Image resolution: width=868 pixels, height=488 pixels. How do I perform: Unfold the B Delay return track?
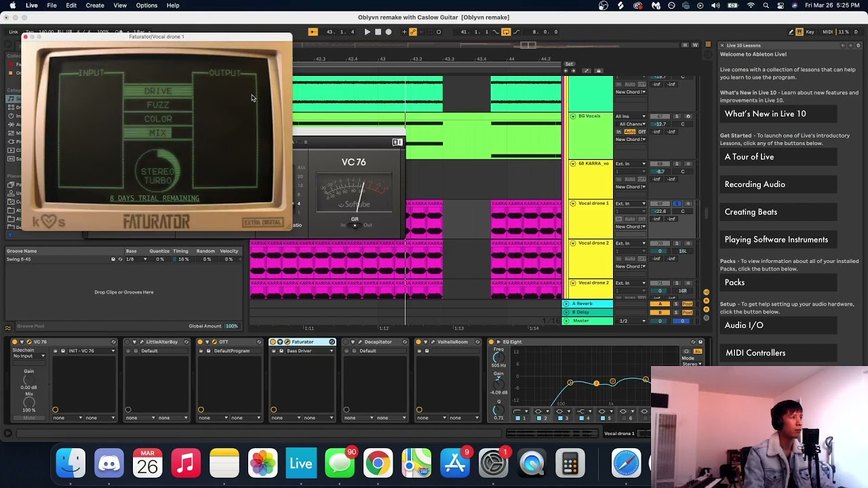(x=566, y=312)
